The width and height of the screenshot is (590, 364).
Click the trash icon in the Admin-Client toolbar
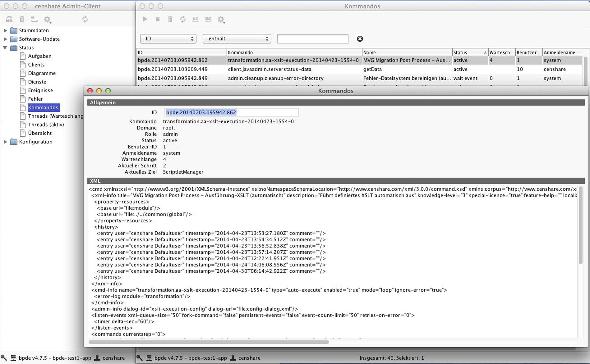click(x=21, y=19)
